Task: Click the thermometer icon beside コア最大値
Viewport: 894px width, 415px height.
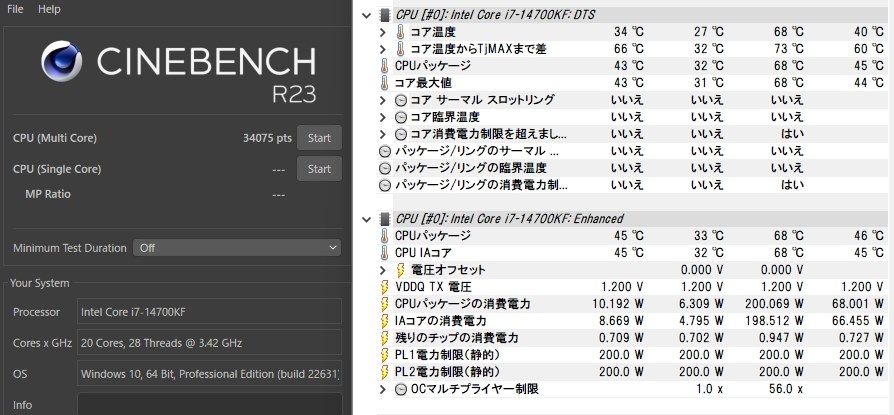Action: (x=384, y=83)
